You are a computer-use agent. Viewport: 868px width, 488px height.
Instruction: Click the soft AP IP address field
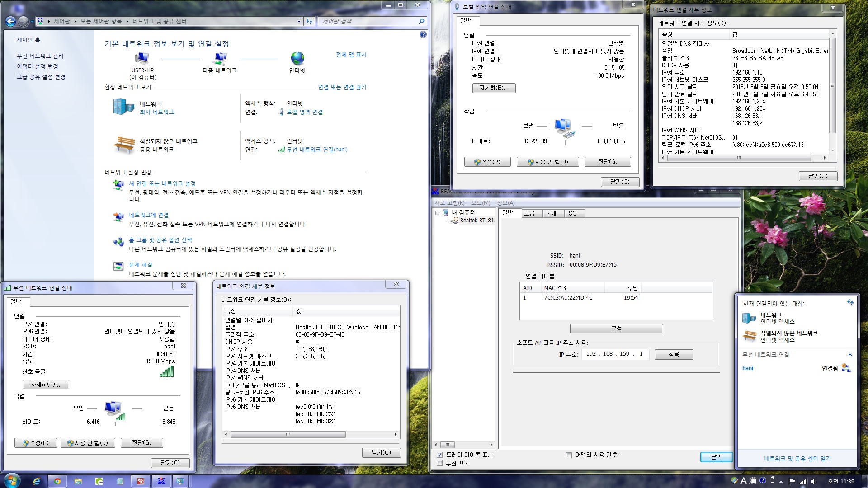coord(615,354)
